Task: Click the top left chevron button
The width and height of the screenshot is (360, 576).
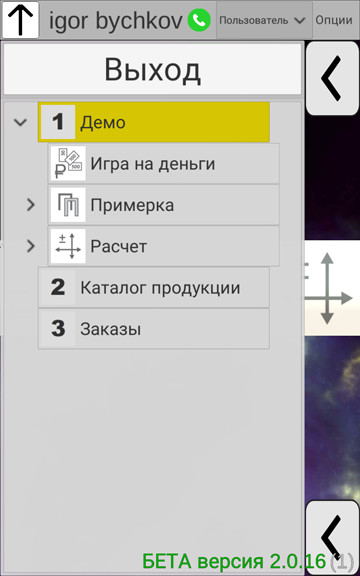Action: tap(332, 78)
